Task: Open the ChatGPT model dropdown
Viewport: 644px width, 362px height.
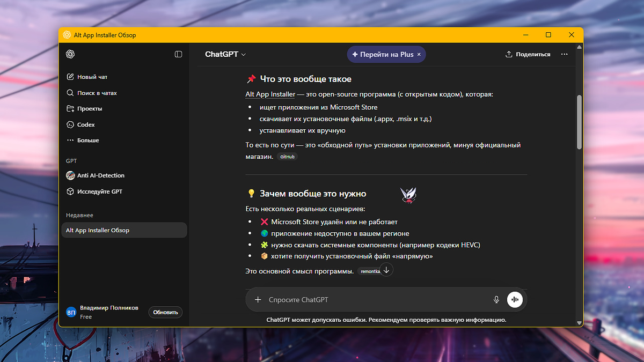Action: 225,54
